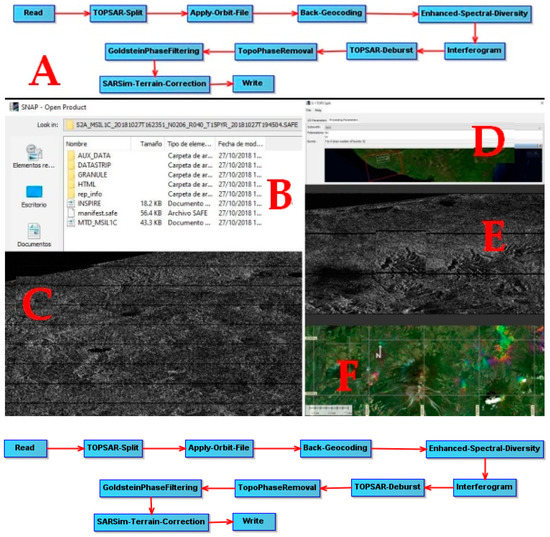Open the Help menu in TOPSAR Split dialog
550x537 pixels.
point(318,110)
